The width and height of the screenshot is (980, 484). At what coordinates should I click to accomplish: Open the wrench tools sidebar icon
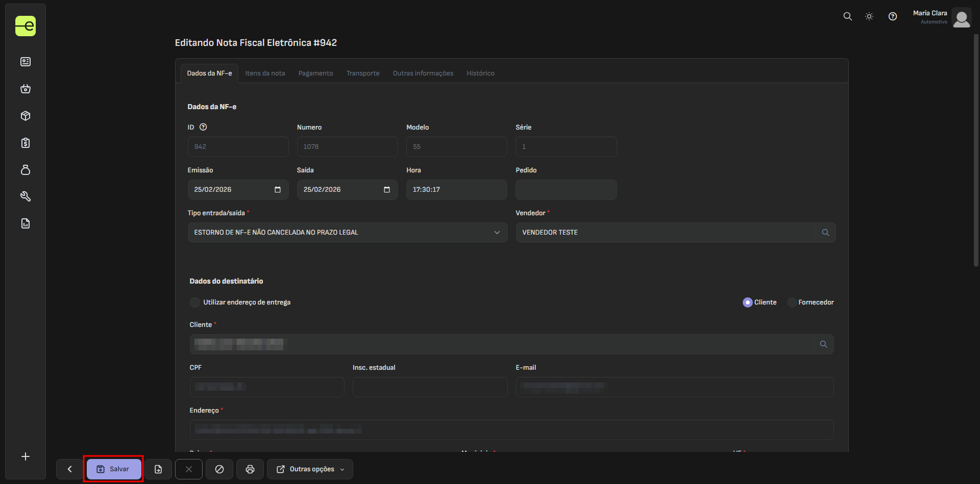click(x=26, y=196)
